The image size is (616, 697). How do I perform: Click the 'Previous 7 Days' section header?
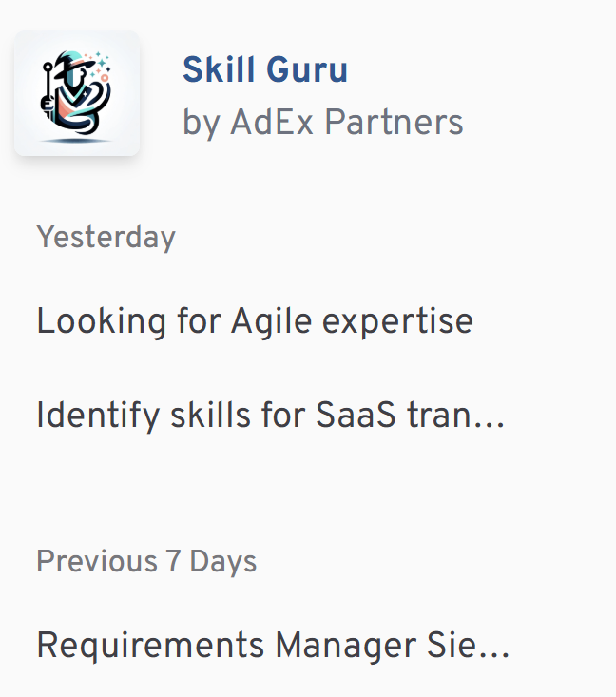coord(146,561)
